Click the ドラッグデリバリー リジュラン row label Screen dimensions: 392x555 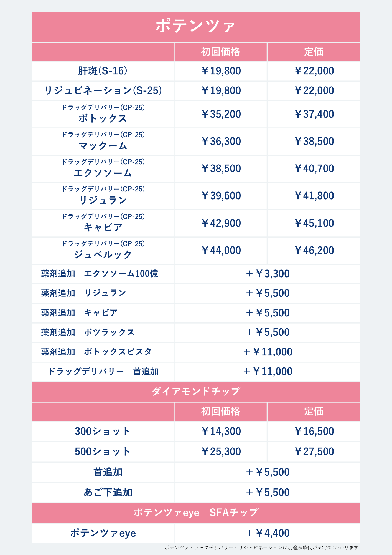(x=103, y=196)
